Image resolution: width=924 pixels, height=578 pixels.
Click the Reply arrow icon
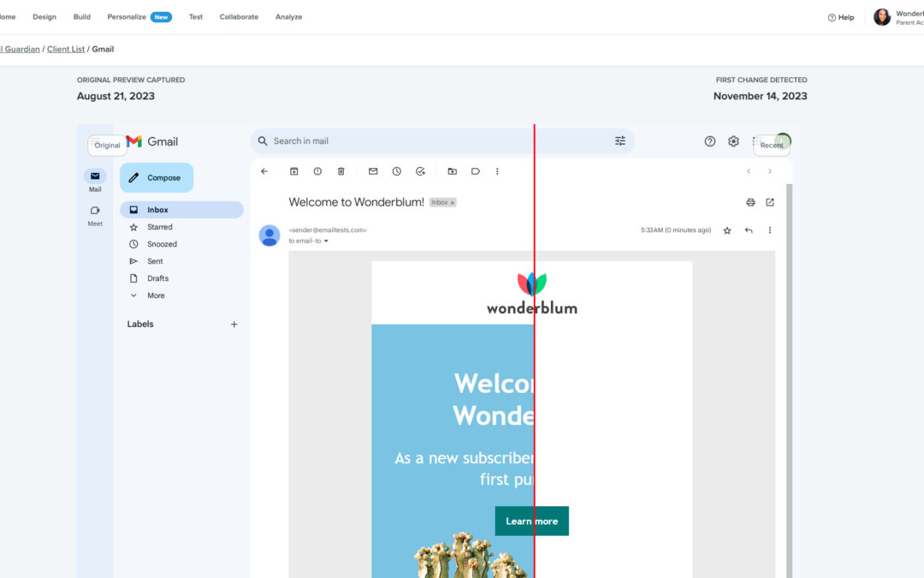[749, 230]
